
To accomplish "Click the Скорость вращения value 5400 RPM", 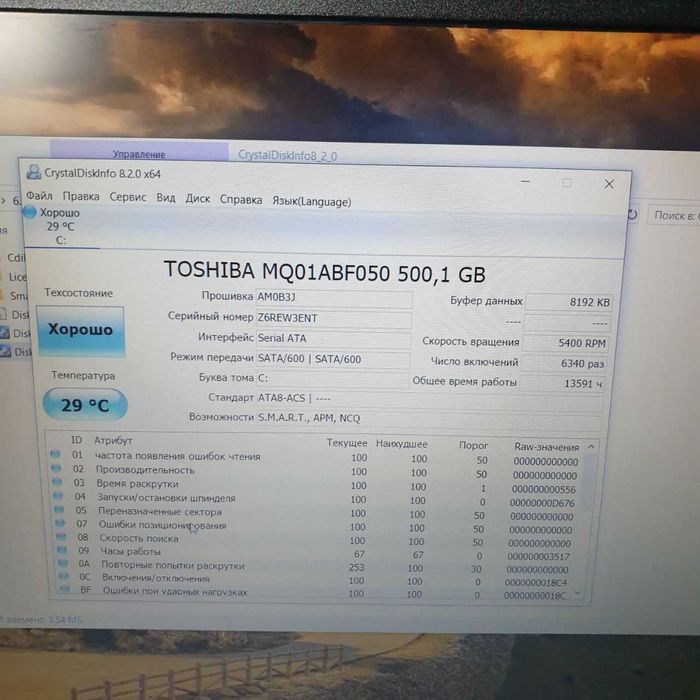I will click(566, 343).
